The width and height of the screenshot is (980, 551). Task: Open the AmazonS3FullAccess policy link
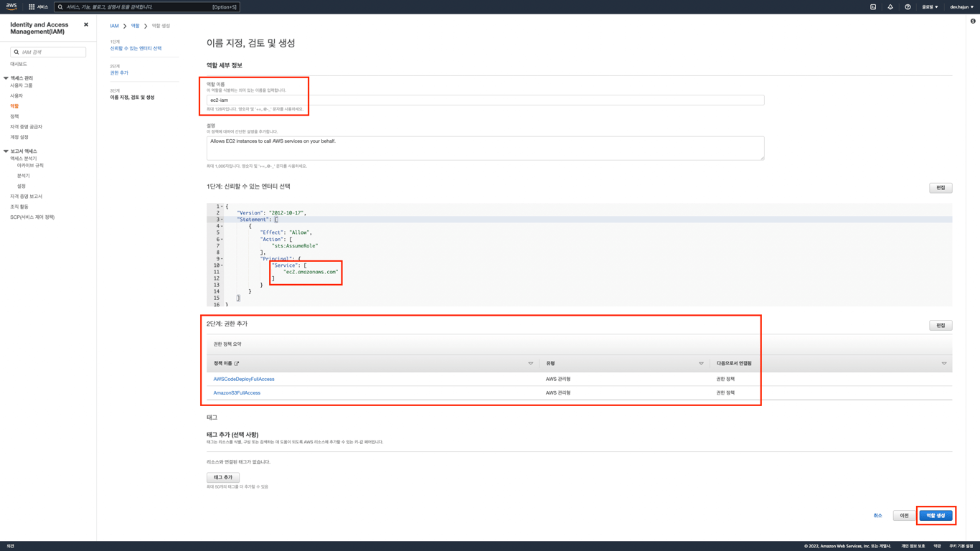coord(237,393)
